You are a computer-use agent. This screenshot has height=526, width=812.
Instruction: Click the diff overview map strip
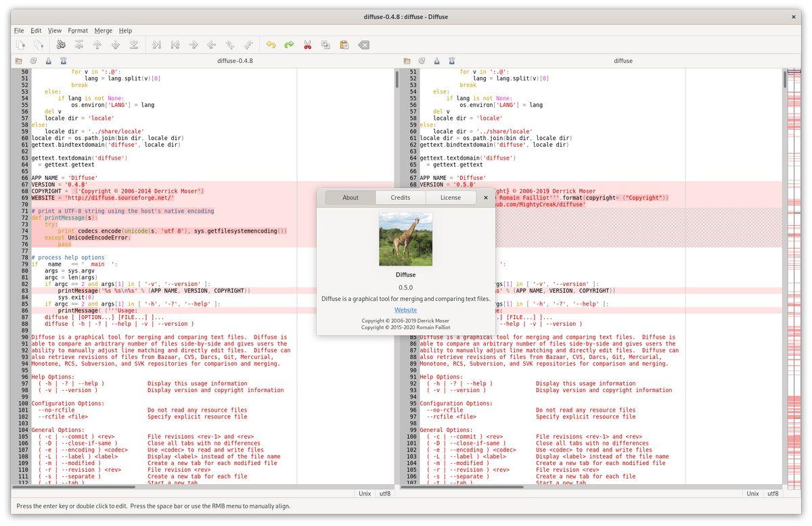794,278
